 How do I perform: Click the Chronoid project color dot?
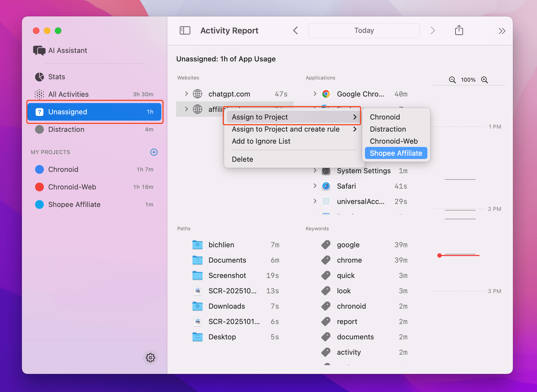pos(39,169)
